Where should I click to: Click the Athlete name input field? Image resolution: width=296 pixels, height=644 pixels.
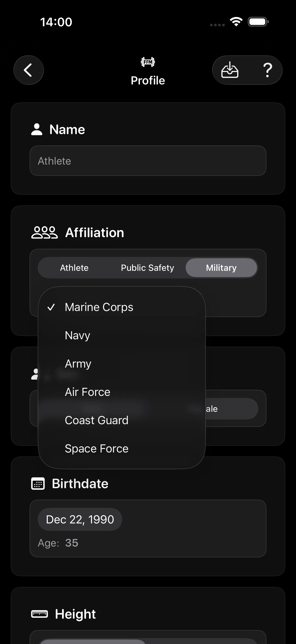click(x=148, y=161)
